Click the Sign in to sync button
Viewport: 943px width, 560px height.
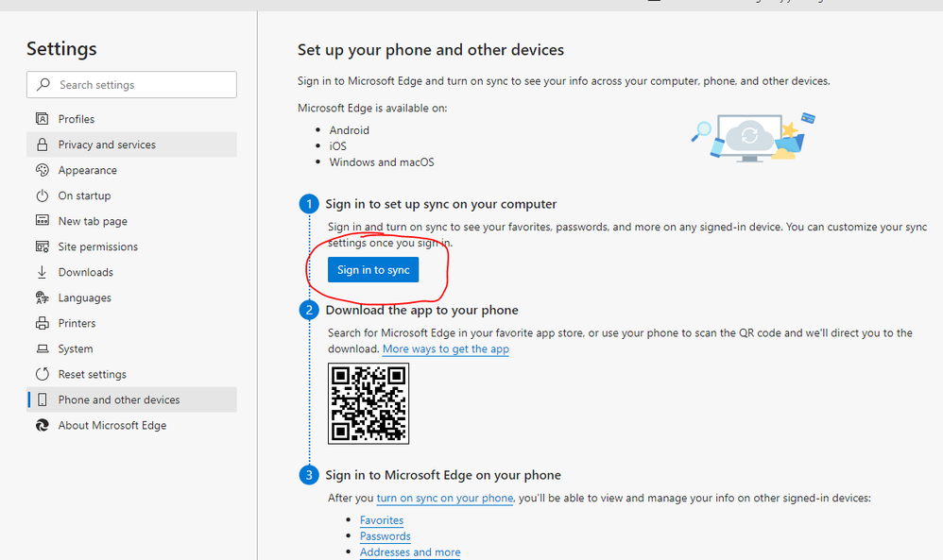[x=373, y=270]
